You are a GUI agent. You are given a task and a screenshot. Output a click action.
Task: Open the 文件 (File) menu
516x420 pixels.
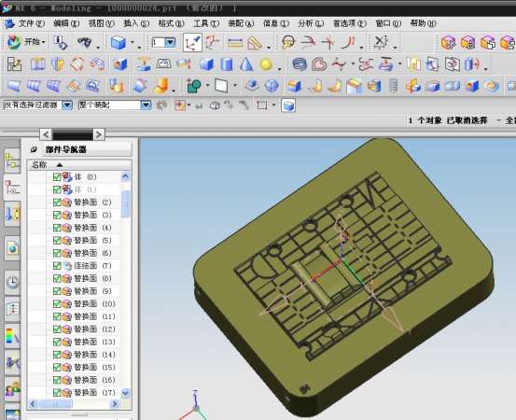pos(32,23)
